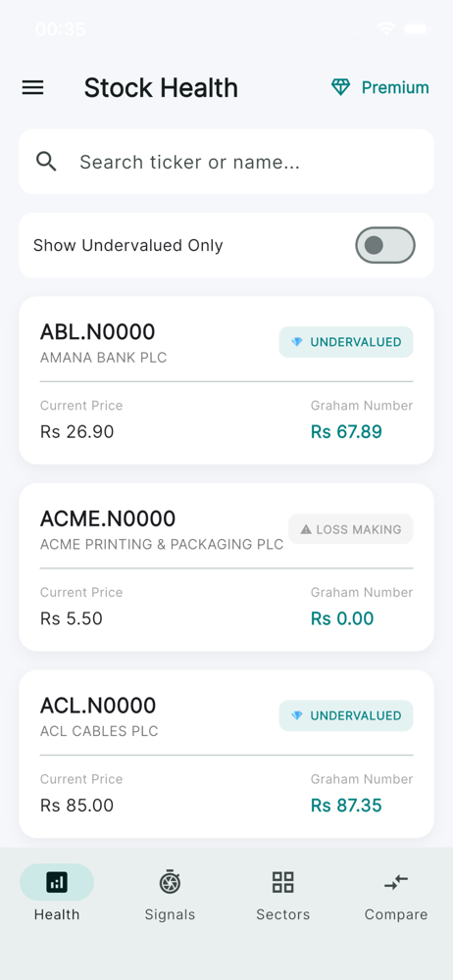The width and height of the screenshot is (453, 980).
Task: Go to Sectors tab label
Action: [282, 914]
